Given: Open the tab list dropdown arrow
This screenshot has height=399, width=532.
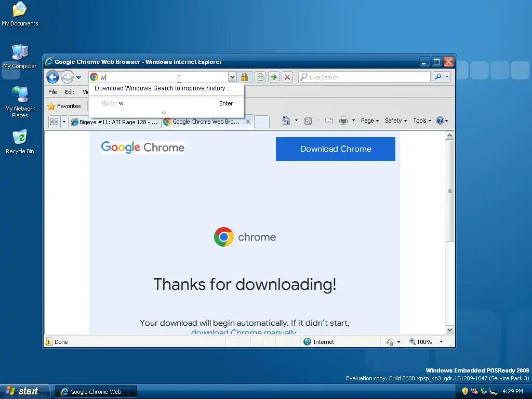Looking at the screenshot, I should (64, 122).
